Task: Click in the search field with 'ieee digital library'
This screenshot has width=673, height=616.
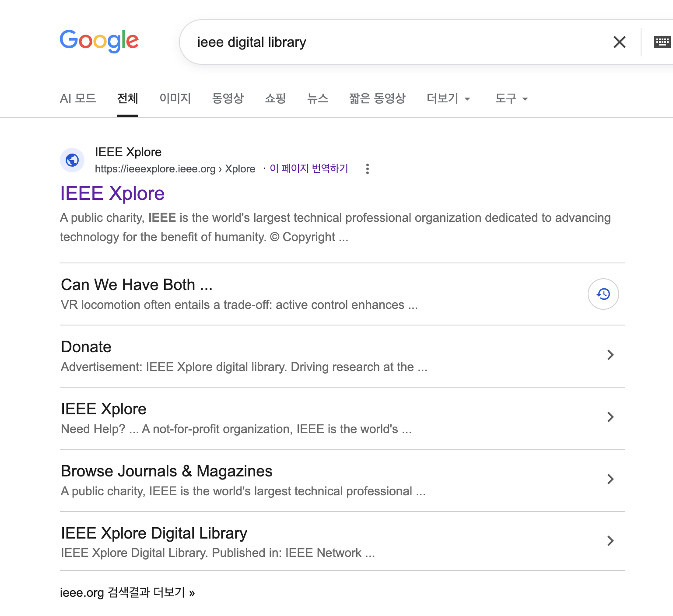Action: [394, 42]
